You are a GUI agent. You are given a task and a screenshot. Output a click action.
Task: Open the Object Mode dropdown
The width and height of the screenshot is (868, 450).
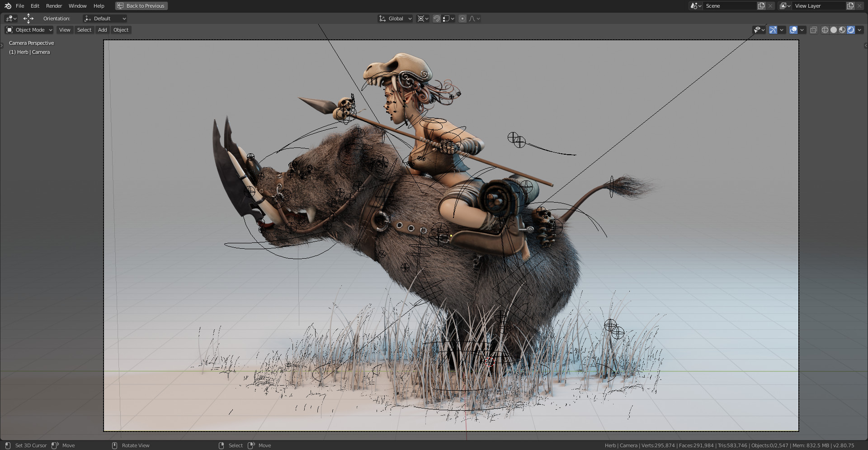tap(29, 30)
